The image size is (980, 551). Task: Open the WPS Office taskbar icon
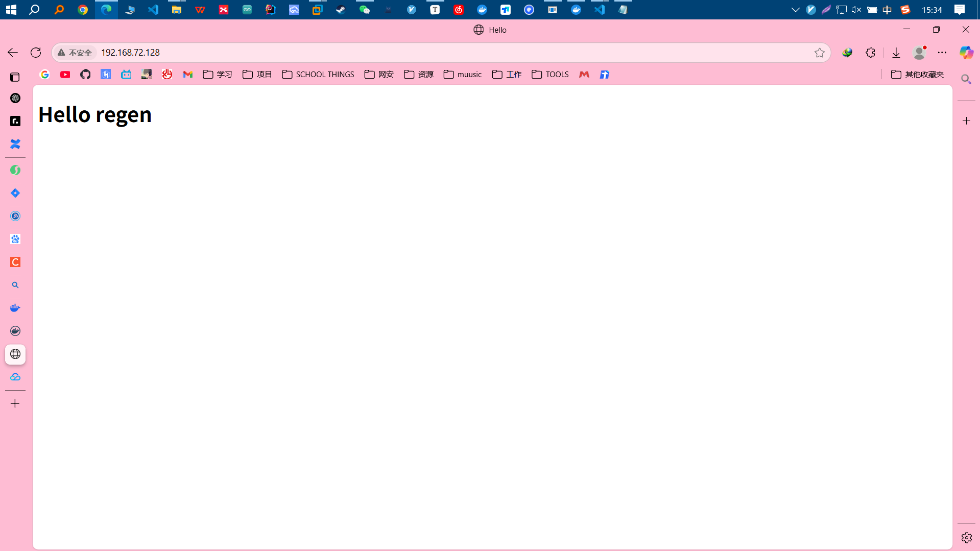pos(200,10)
